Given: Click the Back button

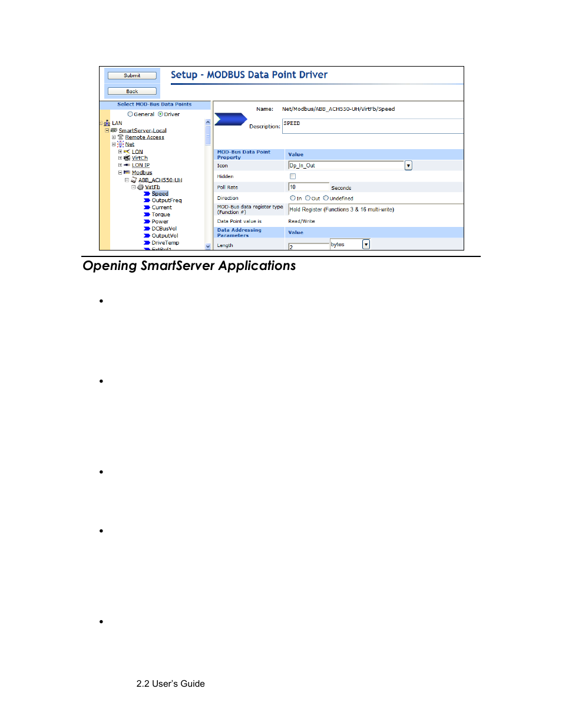Looking at the screenshot, I should [132, 91].
